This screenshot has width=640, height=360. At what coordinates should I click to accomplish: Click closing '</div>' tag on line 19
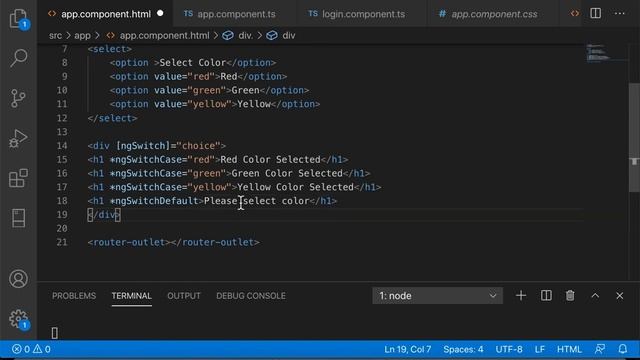104,215
